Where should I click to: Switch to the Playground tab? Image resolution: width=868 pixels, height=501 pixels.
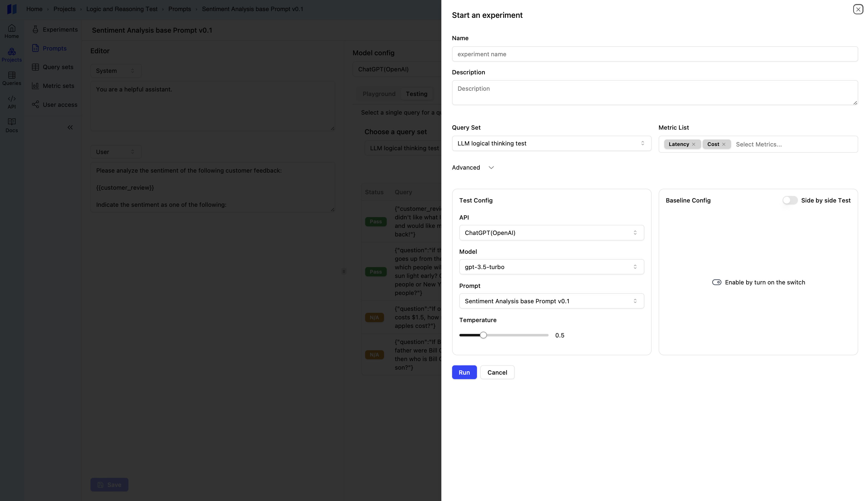tap(379, 94)
